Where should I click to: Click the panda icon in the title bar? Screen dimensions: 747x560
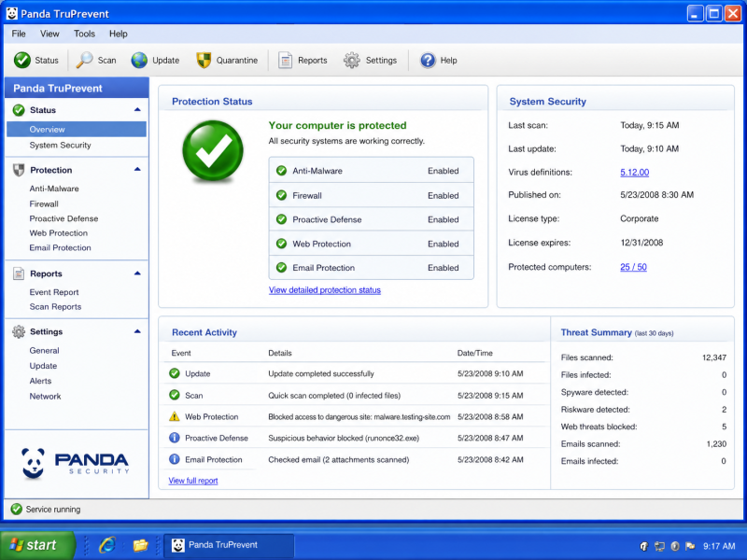coord(12,14)
